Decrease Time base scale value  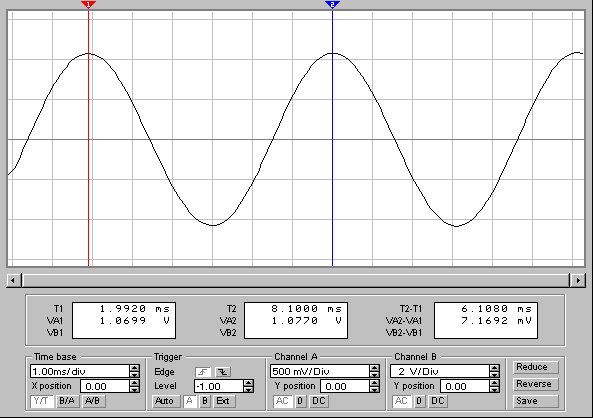(x=134, y=374)
